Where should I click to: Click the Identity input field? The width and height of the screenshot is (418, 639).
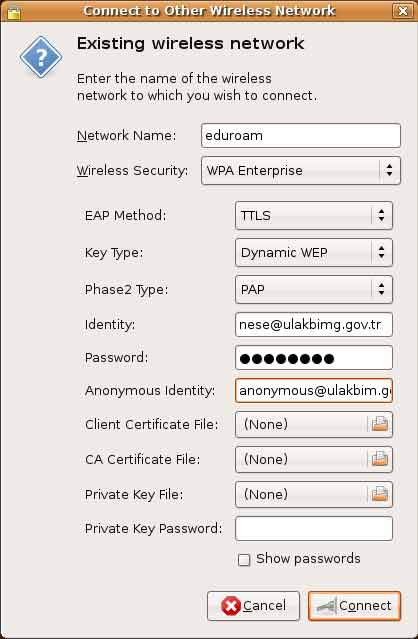click(x=314, y=324)
